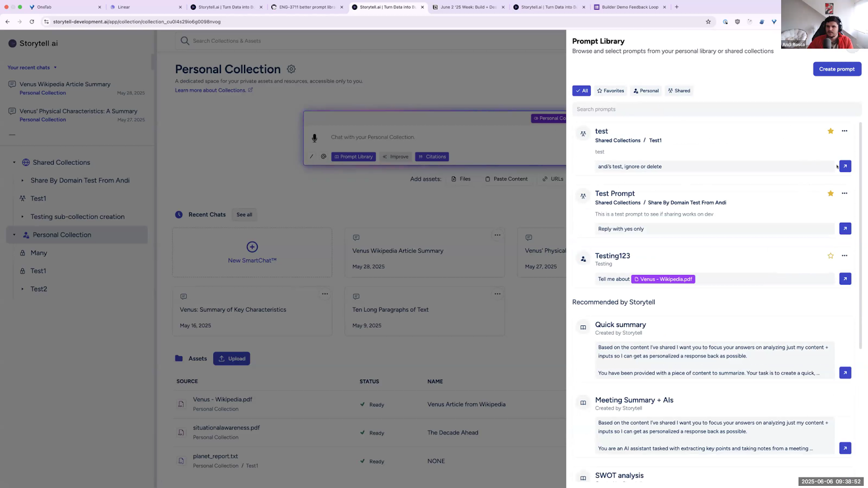Expand the Test2 collection

[22, 289]
